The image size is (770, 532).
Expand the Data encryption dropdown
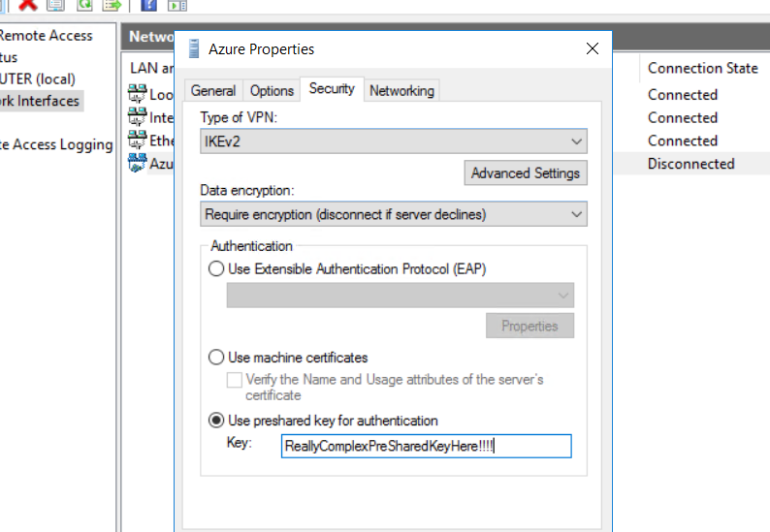394,214
